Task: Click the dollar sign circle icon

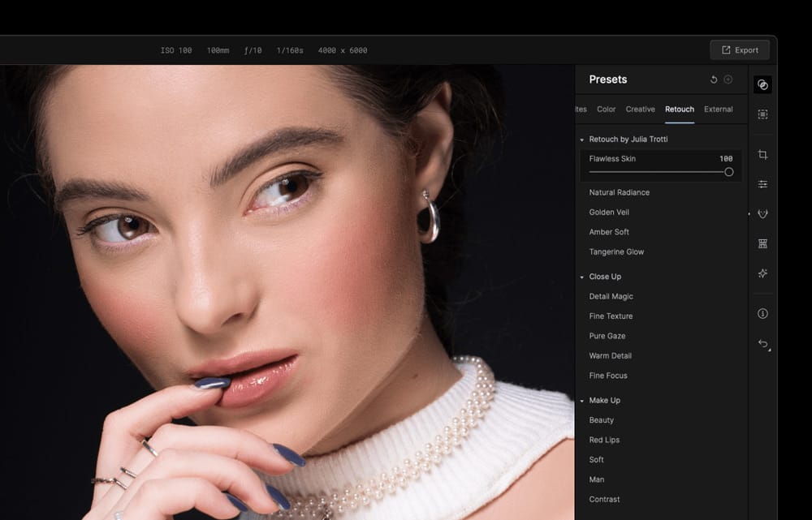Action: coord(762,314)
